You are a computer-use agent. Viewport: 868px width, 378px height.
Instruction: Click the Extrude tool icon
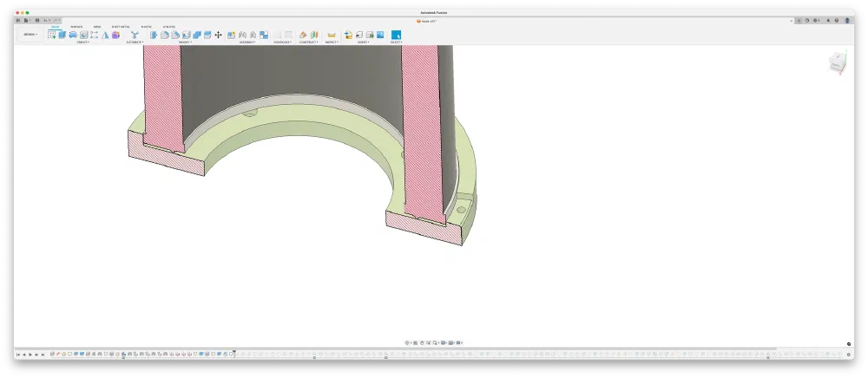point(62,35)
